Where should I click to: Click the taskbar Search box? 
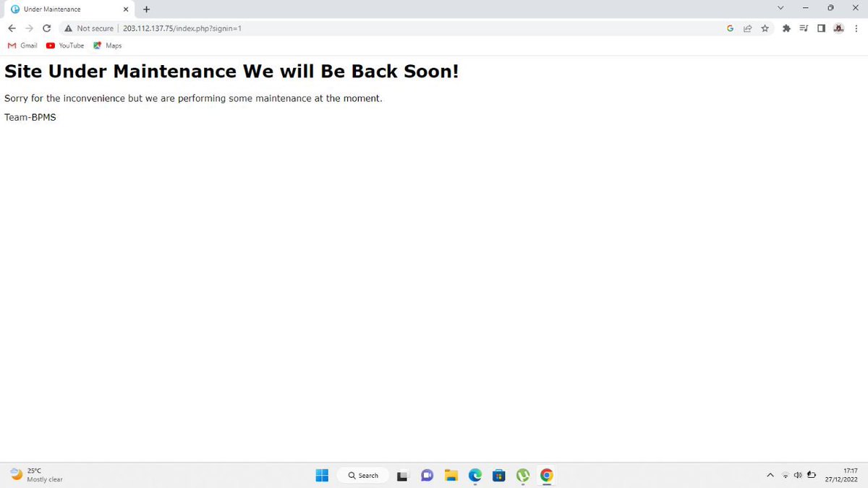tap(363, 475)
